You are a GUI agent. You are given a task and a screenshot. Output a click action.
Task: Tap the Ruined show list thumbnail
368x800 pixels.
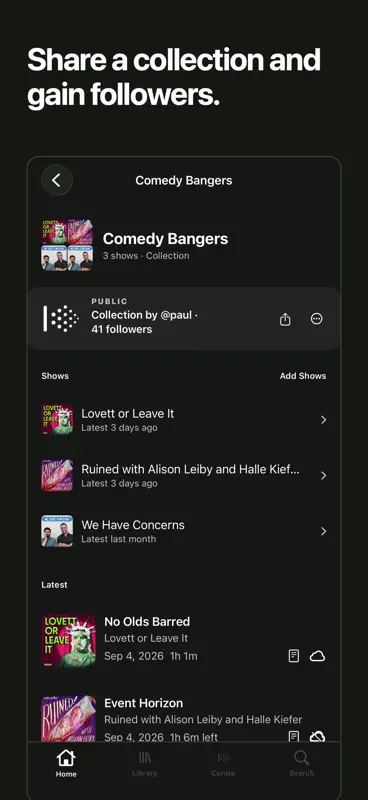57,476
